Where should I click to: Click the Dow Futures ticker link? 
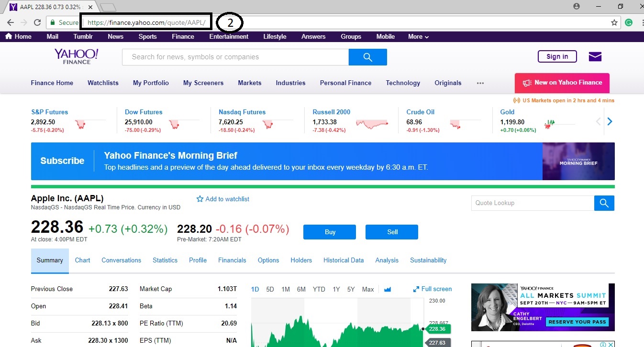pos(144,112)
